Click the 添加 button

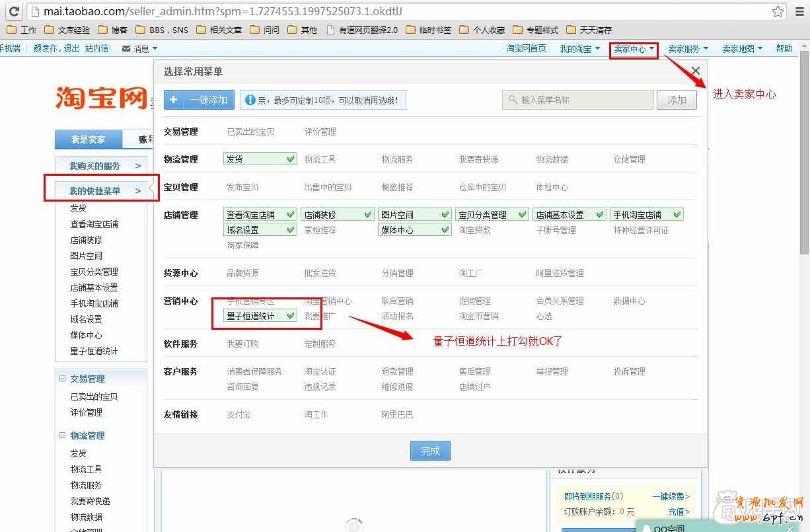(x=677, y=99)
